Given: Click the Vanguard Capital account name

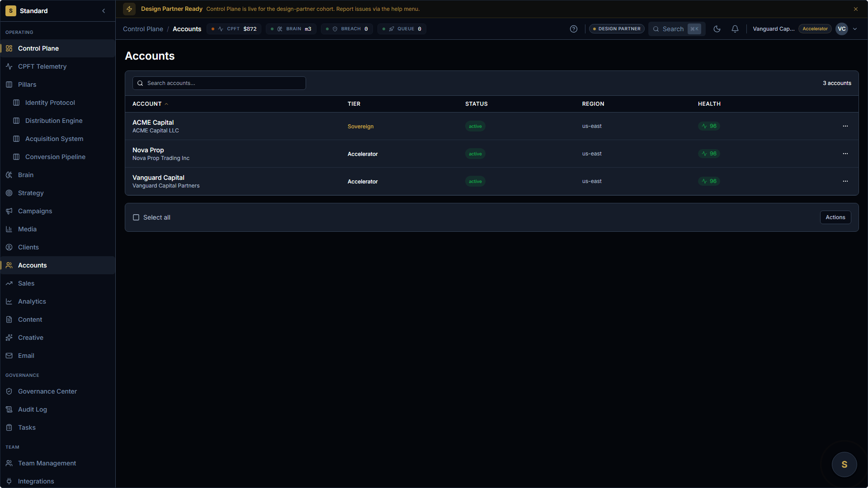Looking at the screenshot, I should [x=158, y=178].
